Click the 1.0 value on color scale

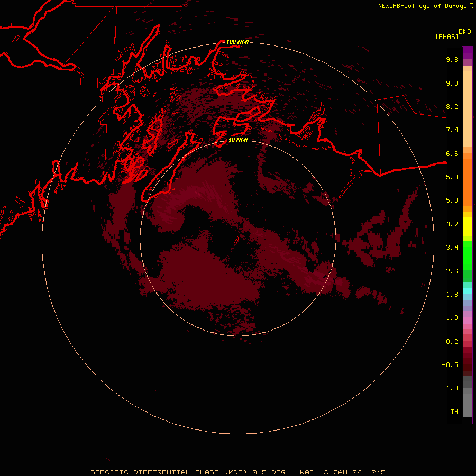pos(452,318)
